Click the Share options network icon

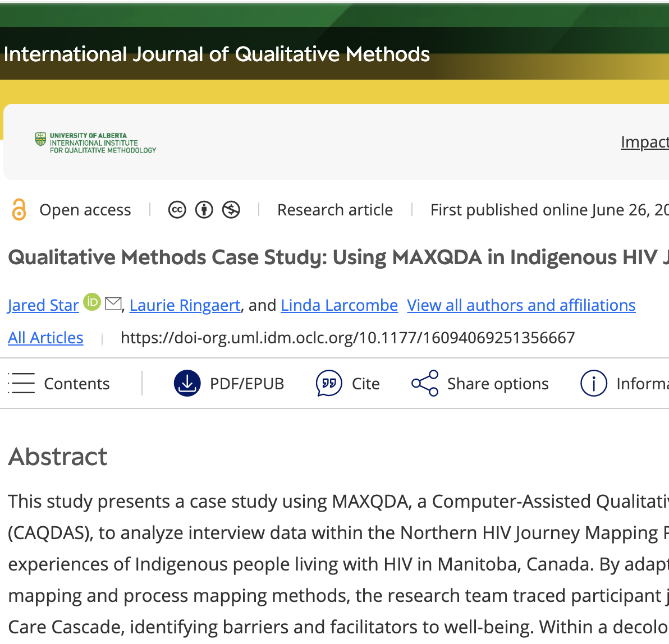[x=425, y=383]
